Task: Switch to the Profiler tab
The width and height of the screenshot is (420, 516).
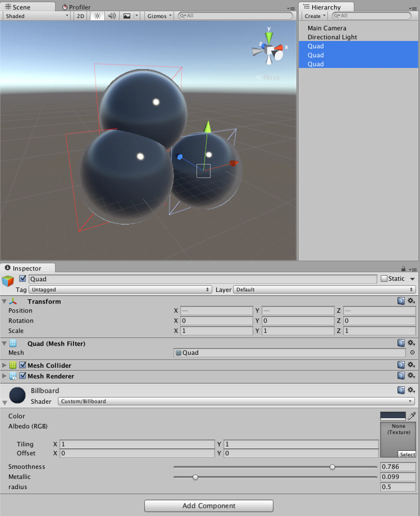Action: (76, 7)
